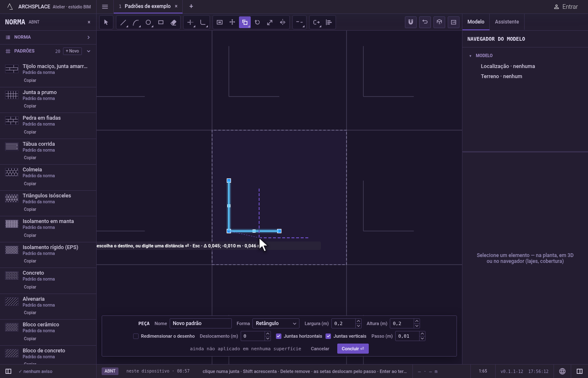Select the Rotate tool
588x378 pixels.
click(257, 22)
